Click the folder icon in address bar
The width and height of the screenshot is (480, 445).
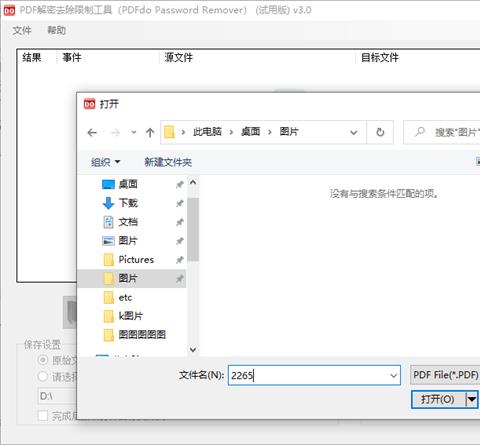(x=169, y=132)
